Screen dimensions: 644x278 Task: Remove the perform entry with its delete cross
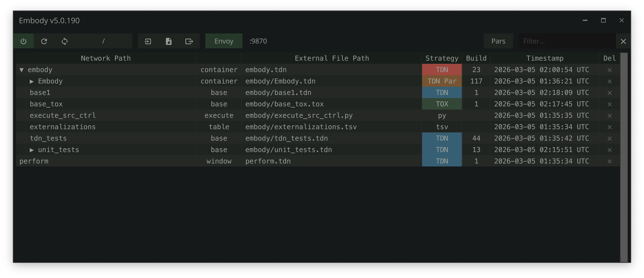(609, 161)
